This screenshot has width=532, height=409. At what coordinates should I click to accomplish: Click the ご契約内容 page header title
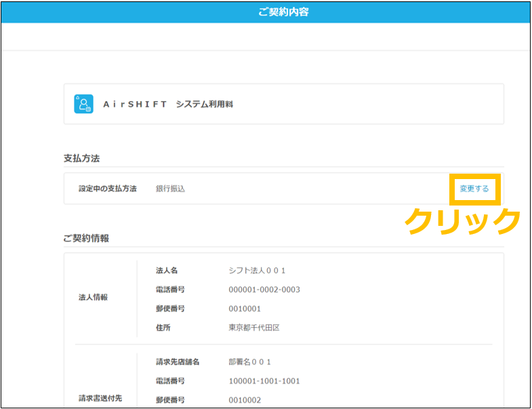pos(283,12)
